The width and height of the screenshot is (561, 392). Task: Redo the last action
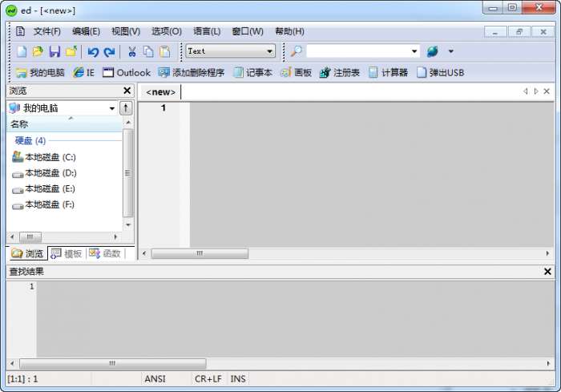pyautogui.click(x=109, y=52)
